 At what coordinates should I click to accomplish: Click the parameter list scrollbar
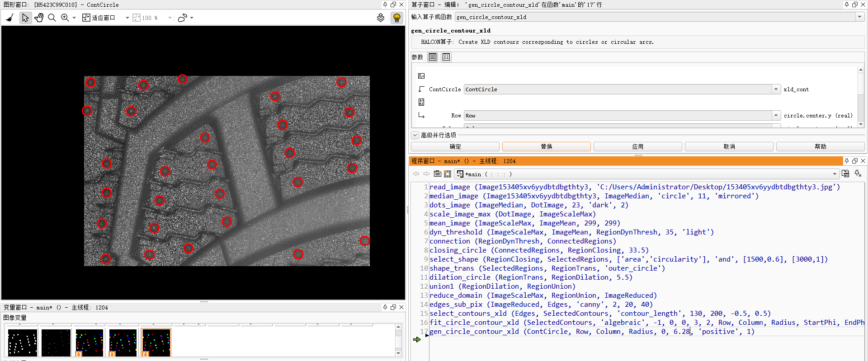pyautogui.click(x=861, y=97)
